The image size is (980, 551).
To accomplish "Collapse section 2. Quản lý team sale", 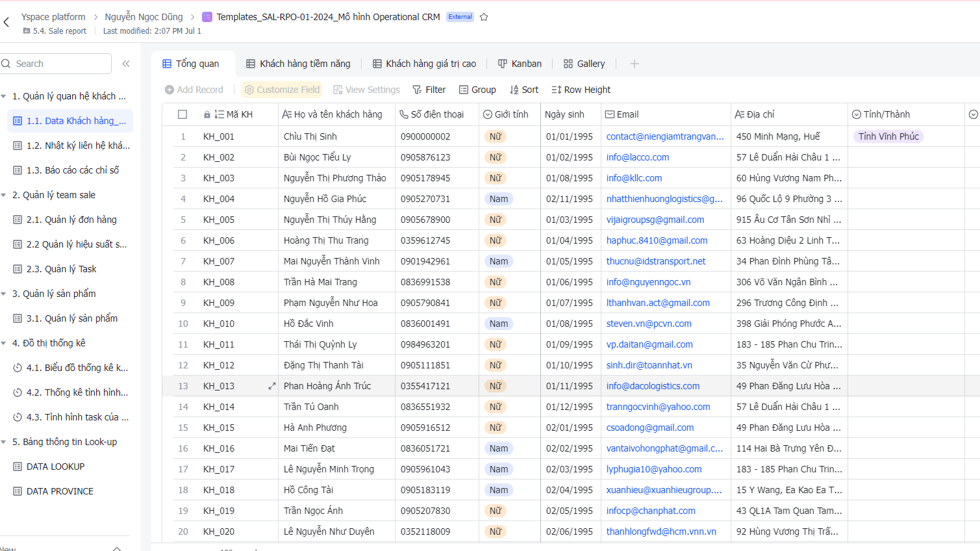I will coord(4,195).
